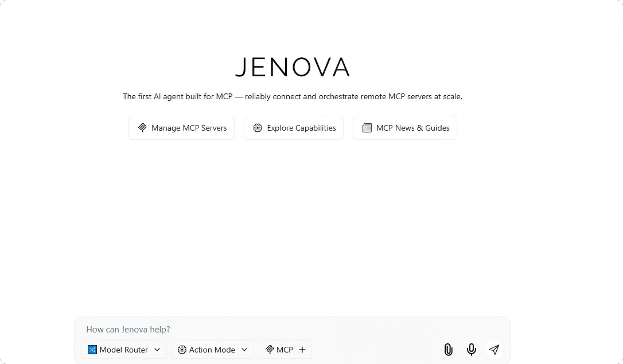This screenshot has width=623, height=364.
Task: Click the Action Mode gear icon
Action: [182, 350]
